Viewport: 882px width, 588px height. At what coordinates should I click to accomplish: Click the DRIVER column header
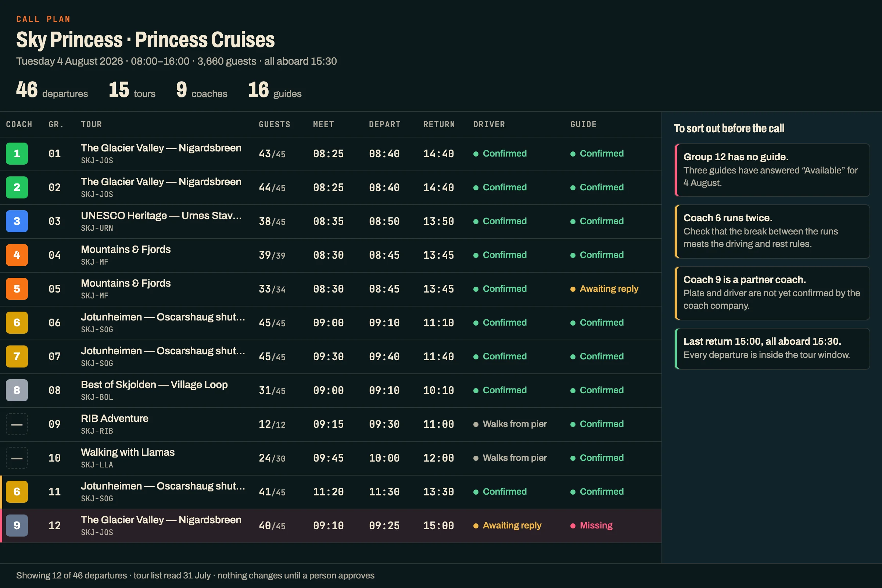(x=489, y=125)
